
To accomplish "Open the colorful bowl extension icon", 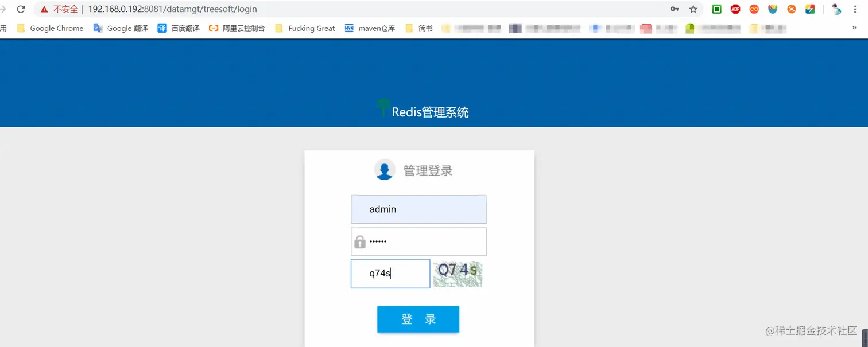I will pyautogui.click(x=773, y=9).
